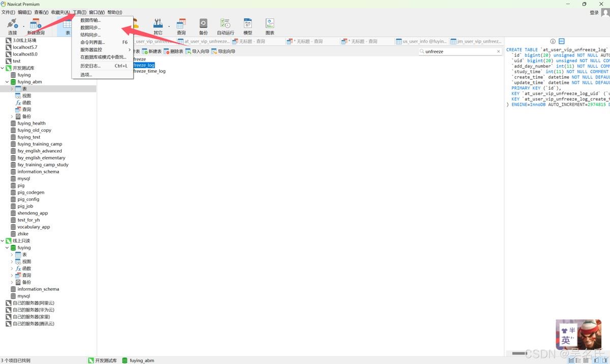Viewport: 610px width, 364px height.
Task: Collapse the fuying database under 线上只读
Action: [7, 248]
